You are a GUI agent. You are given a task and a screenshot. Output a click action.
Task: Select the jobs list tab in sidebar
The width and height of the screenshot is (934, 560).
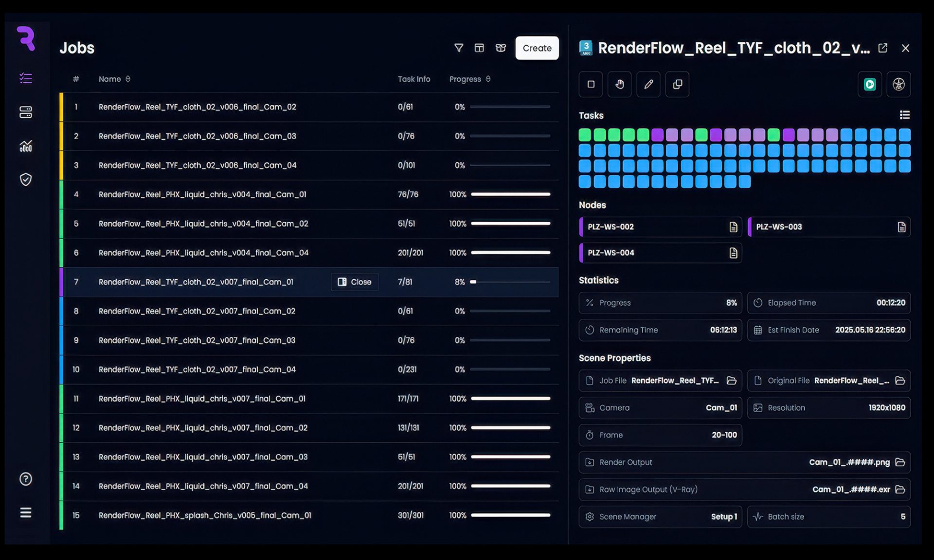coord(25,78)
